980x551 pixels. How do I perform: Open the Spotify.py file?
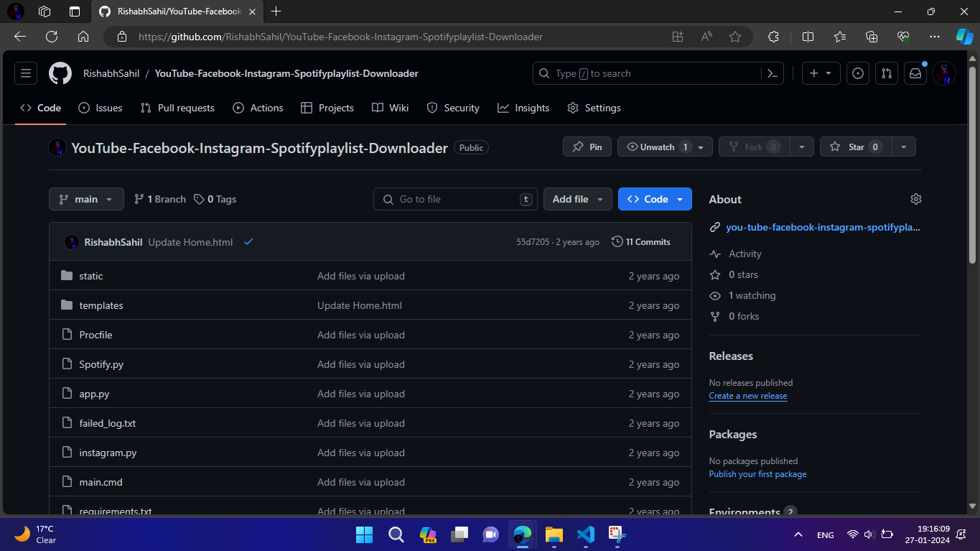click(x=101, y=364)
